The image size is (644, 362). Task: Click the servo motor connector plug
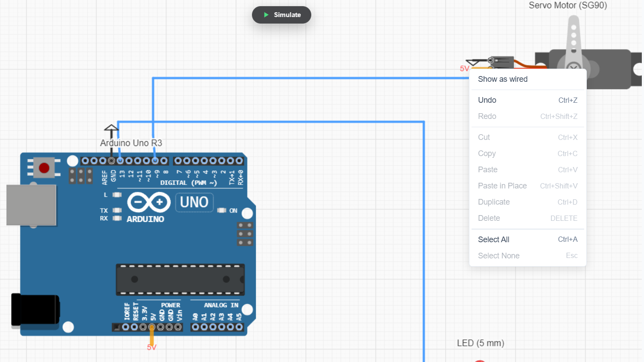(501, 62)
